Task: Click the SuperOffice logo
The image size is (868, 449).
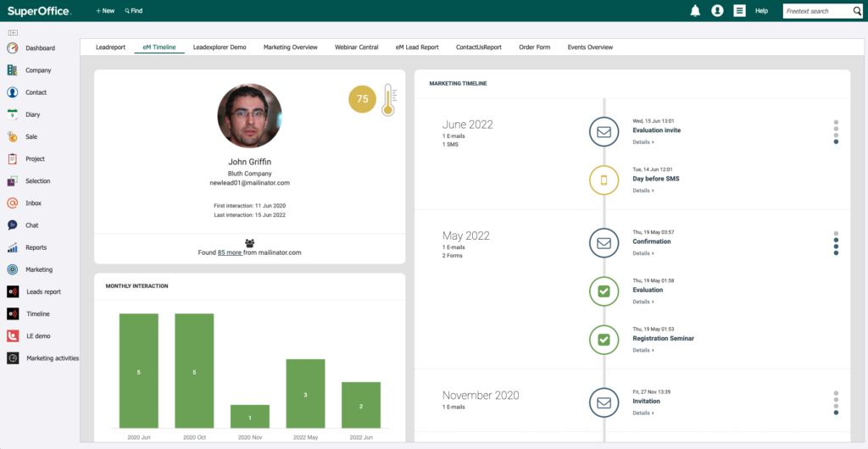Action: [39, 10]
